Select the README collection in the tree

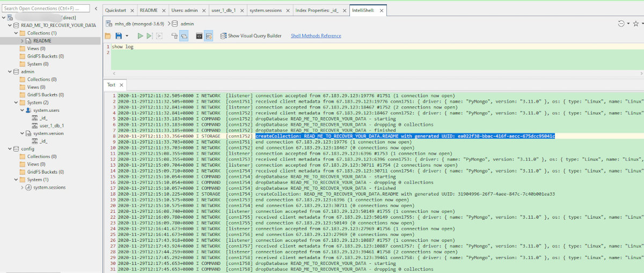42,41
